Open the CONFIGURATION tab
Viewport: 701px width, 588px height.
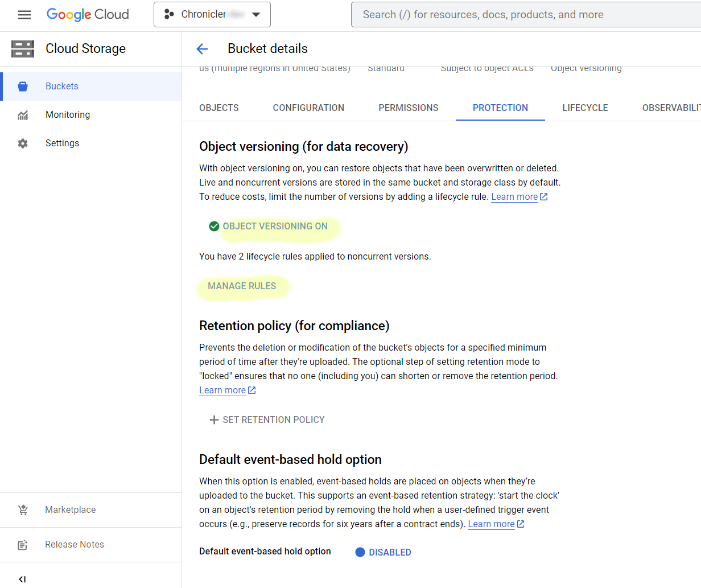[308, 108]
